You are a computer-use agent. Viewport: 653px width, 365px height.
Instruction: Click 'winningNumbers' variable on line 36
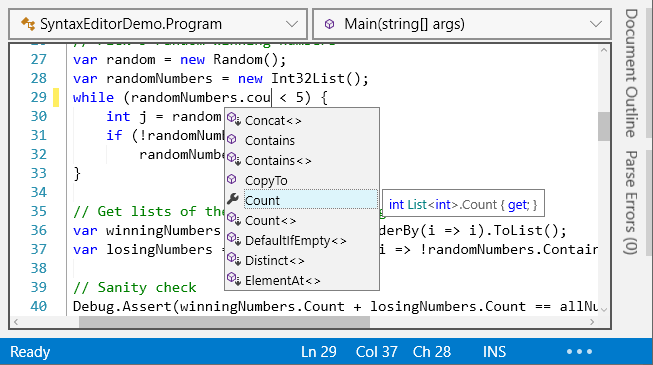coord(163,230)
